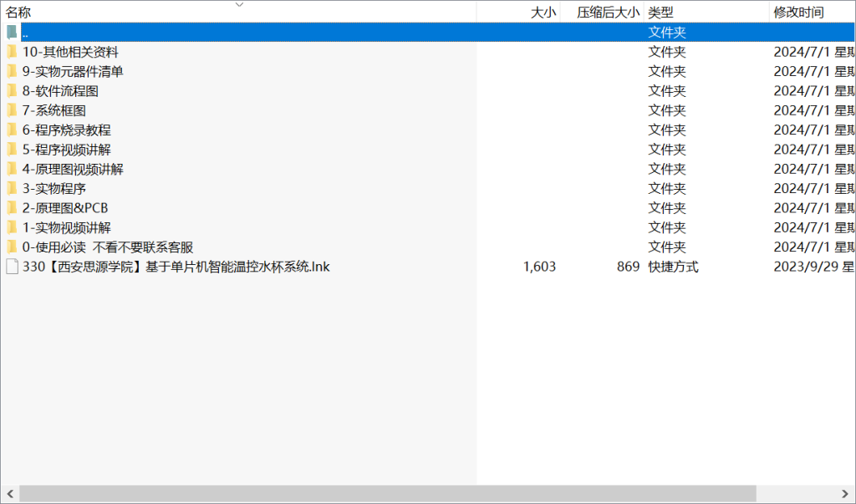Sort files by the 压缩后大小 column
The image size is (856, 504).
610,12
